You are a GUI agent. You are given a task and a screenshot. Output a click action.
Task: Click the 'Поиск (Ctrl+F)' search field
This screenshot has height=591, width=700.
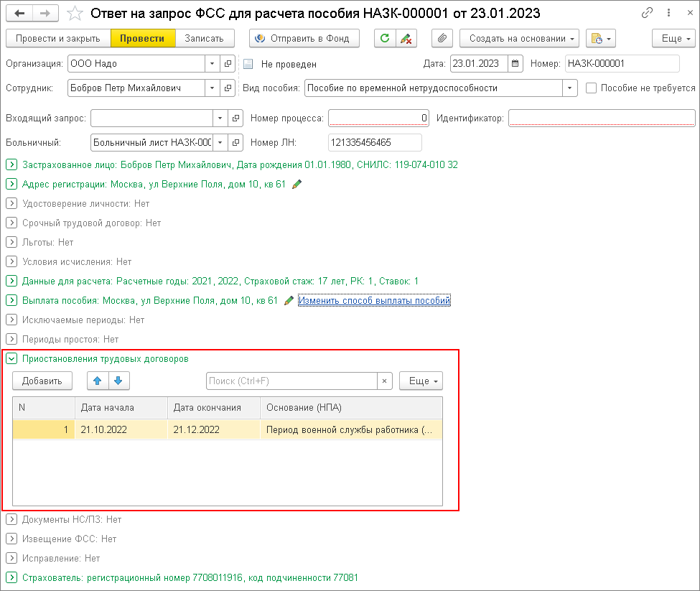[x=292, y=381]
